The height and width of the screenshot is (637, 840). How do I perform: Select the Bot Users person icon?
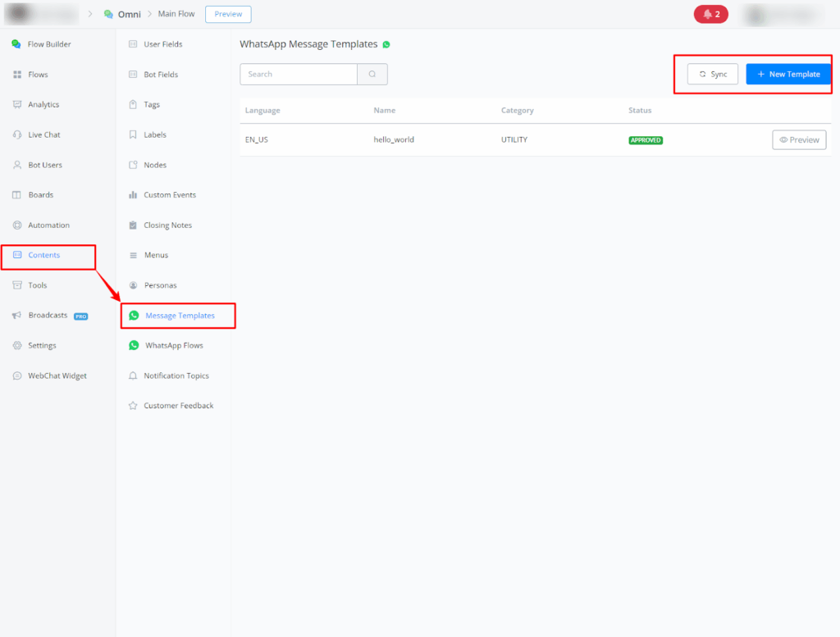coord(17,165)
